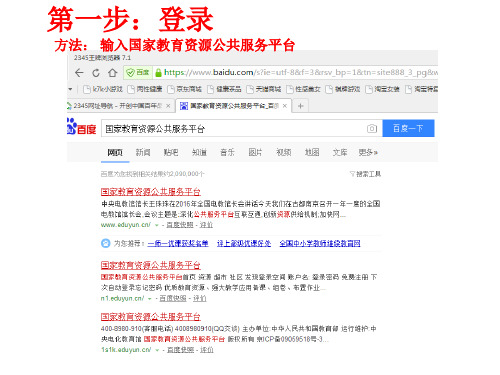The width and height of the screenshot is (500, 375).
Task: Click the green 百度 security badge in address bar
Action: tap(138, 72)
